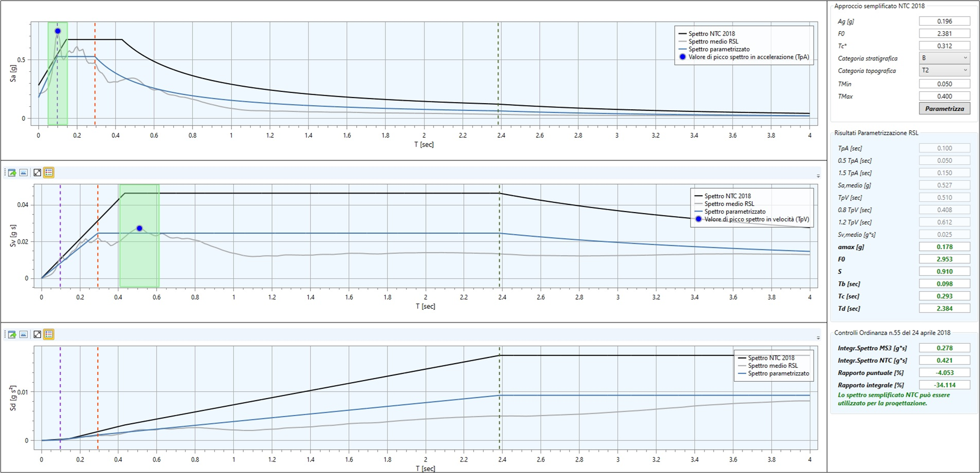Click the zoom-to-fit icon on the Sd chart
Image resolution: width=980 pixels, height=473 pixels.
pos(37,335)
